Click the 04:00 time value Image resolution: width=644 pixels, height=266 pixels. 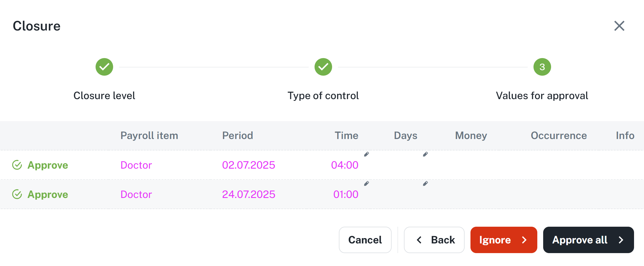click(344, 165)
